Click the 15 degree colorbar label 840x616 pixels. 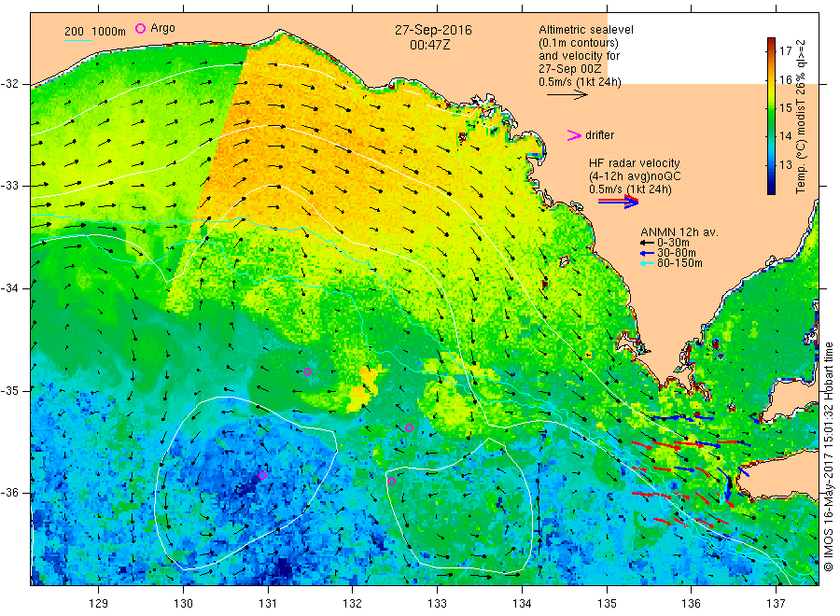pos(785,108)
